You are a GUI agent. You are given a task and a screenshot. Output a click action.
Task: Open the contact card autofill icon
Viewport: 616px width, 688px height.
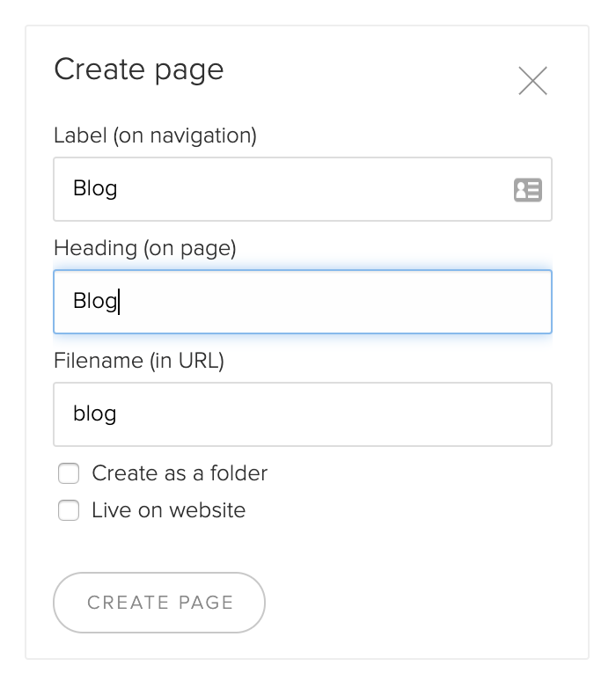point(528,190)
